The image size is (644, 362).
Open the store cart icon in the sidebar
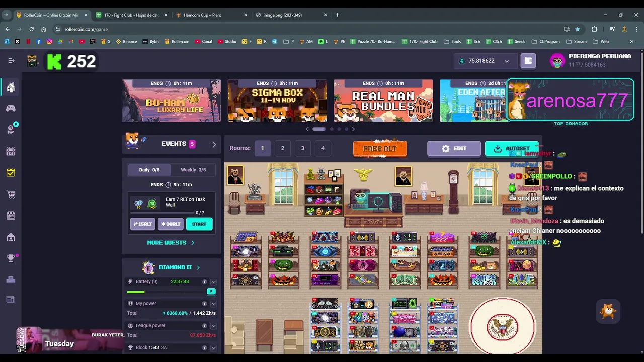tap(11, 194)
